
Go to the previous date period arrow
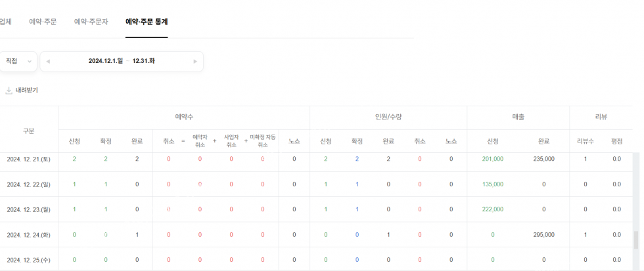coord(48,62)
